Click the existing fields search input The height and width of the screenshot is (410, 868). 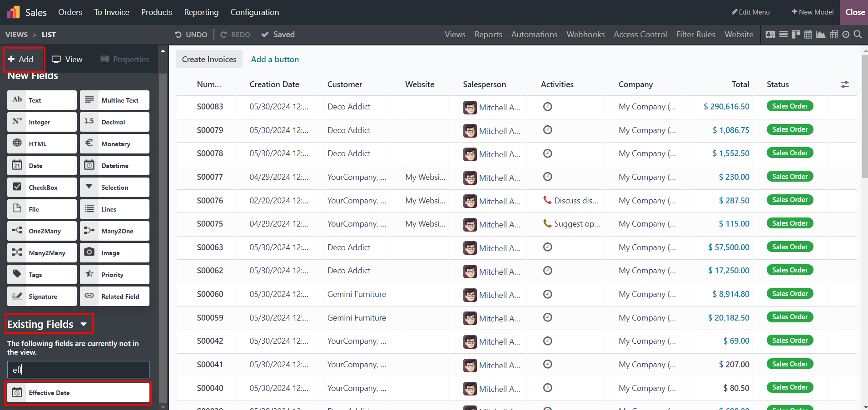(78, 370)
